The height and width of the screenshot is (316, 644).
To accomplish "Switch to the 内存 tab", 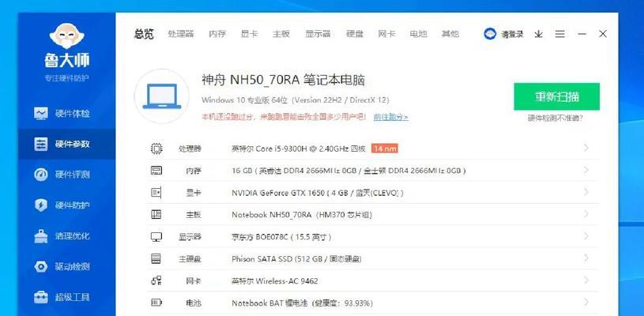I will click(x=217, y=34).
